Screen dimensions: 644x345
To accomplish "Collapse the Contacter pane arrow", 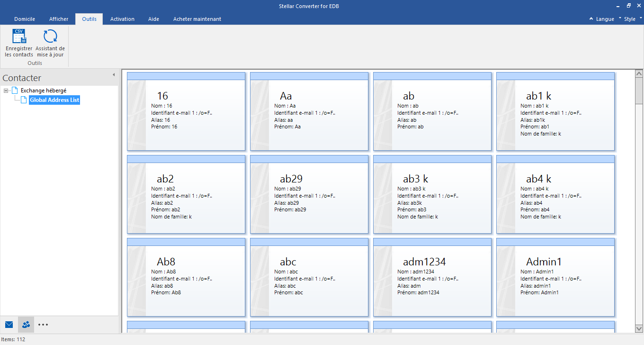I will [114, 75].
